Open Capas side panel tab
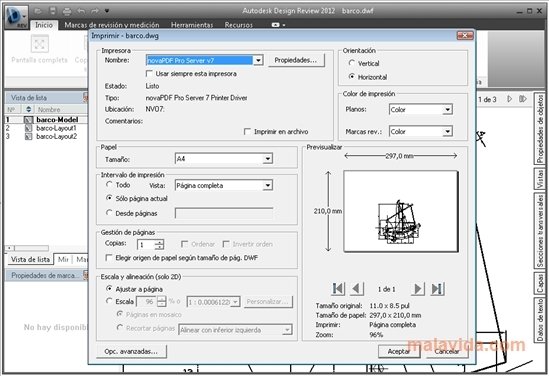This screenshot has height=376, width=549. click(x=540, y=284)
